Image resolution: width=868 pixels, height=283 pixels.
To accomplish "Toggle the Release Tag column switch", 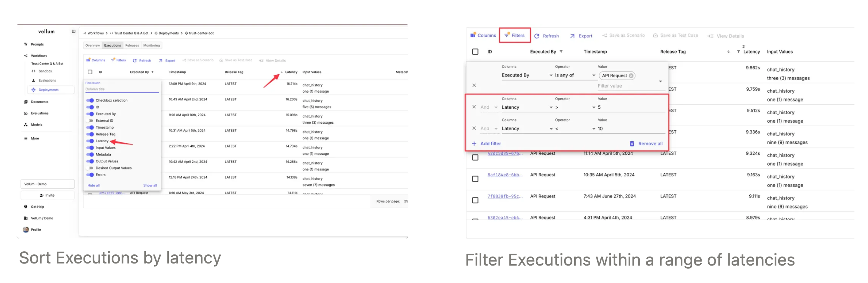I will click(90, 134).
